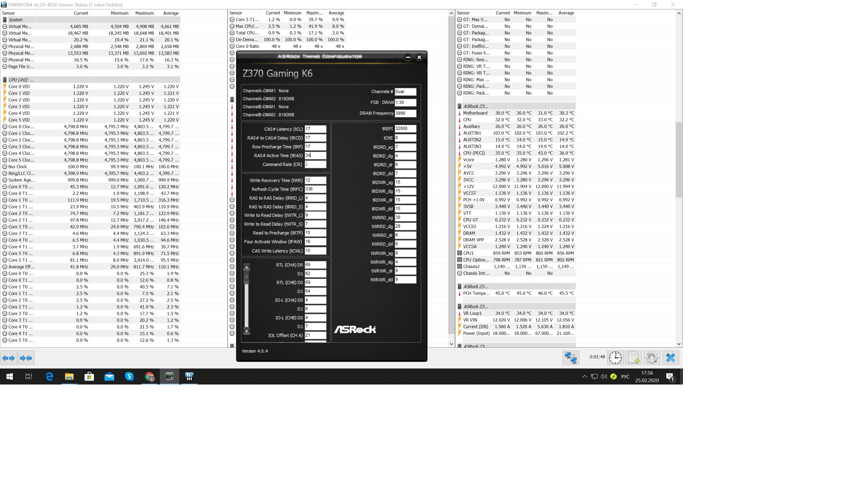868x502 pixels.
Task: Click the expand columns arrows button
Action: point(9,358)
